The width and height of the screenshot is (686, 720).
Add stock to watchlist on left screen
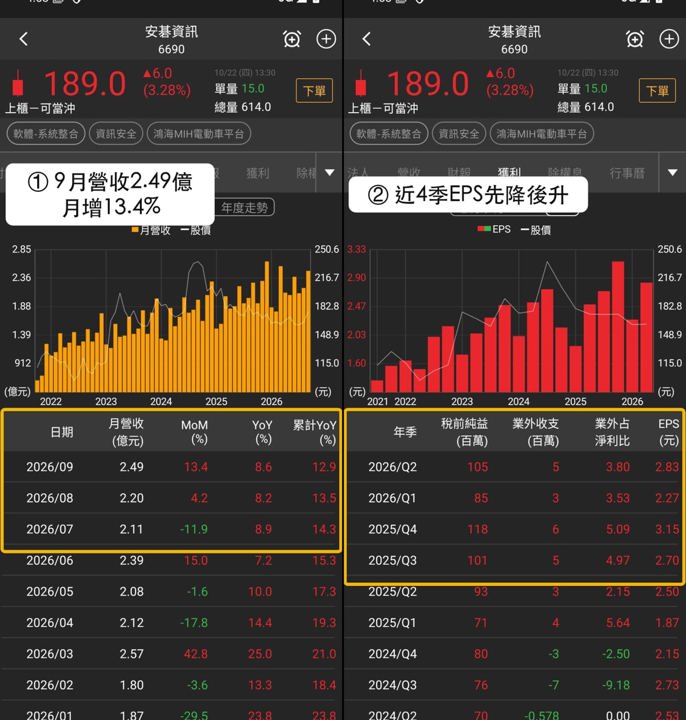tap(326, 39)
